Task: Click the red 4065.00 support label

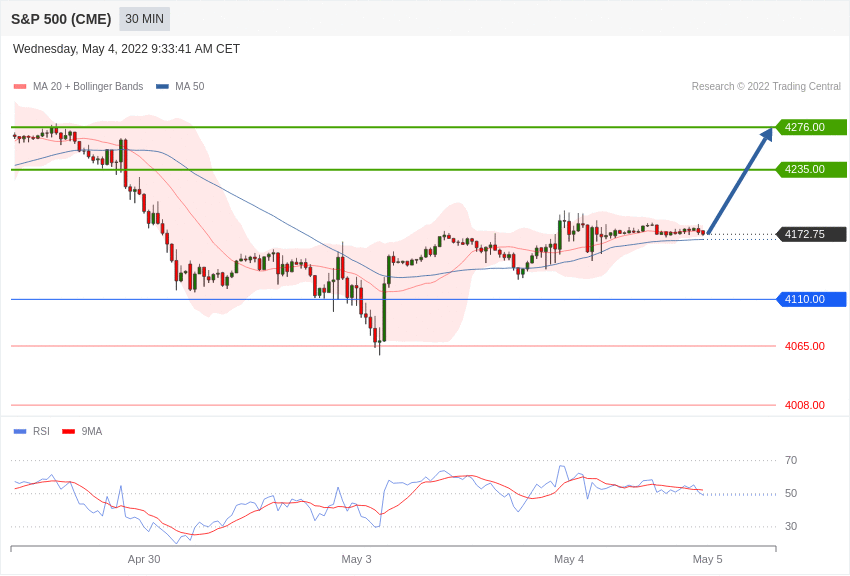Action: [805, 346]
